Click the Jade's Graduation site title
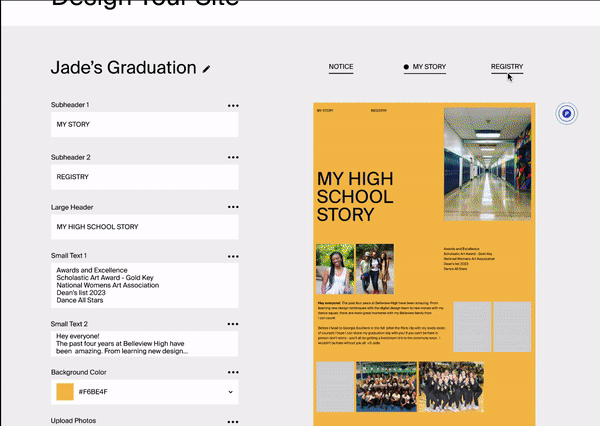600x426 pixels. click(124, 68)
